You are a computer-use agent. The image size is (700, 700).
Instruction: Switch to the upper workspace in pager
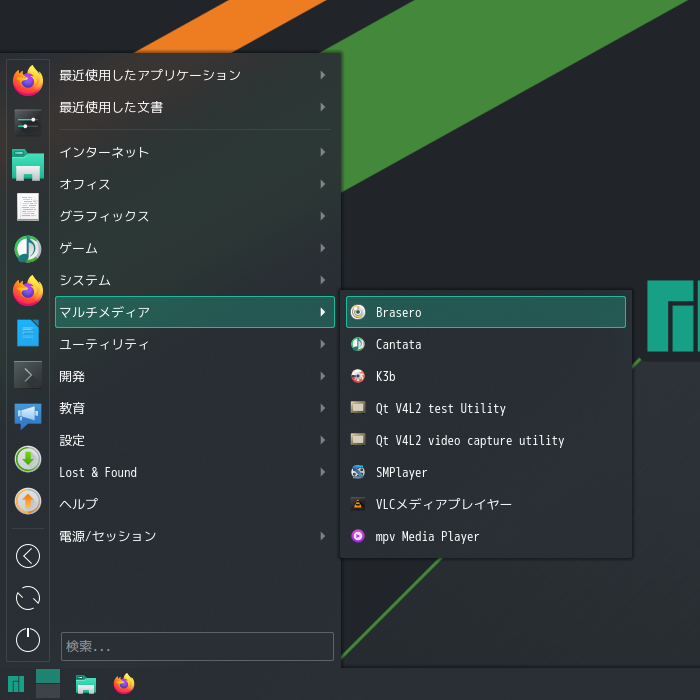pos(48,676)
